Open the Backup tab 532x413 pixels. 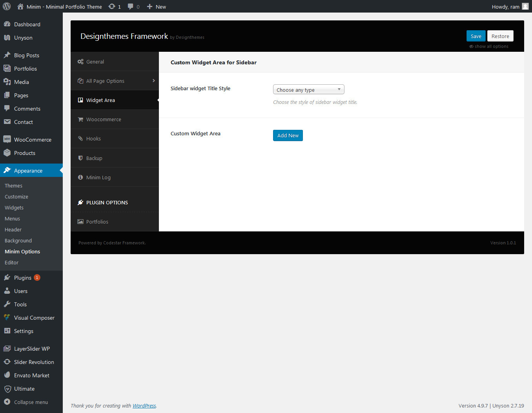point(115,158)
